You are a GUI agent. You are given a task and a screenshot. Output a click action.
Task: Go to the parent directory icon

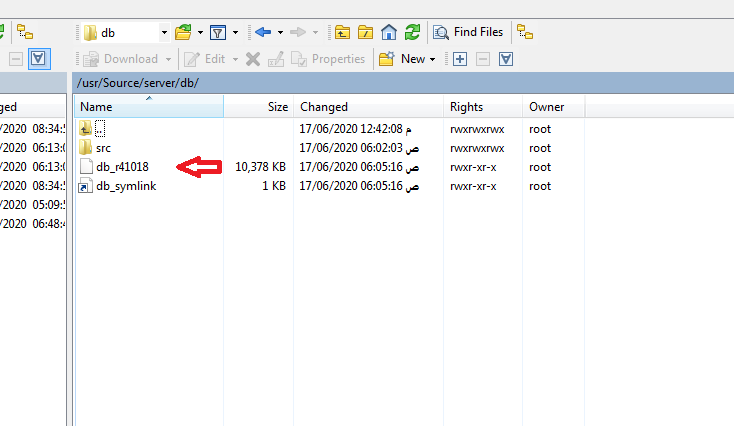[x=342, y=32]
